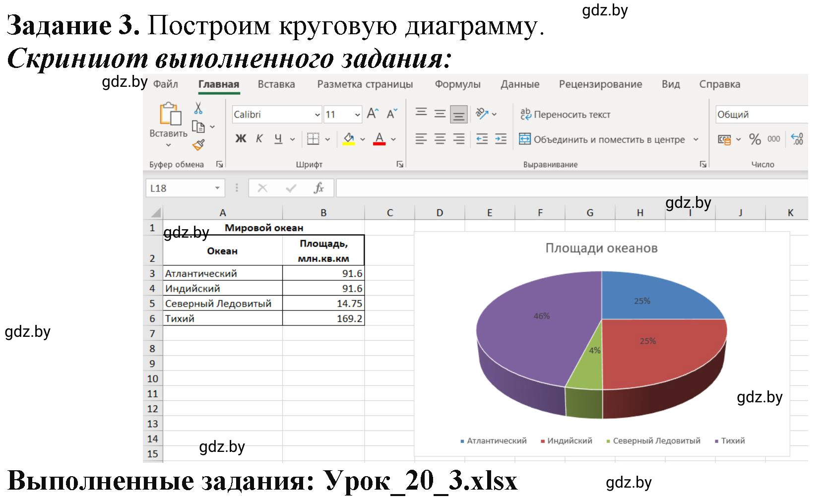Switch to the Главная tab

coord(219,84)
